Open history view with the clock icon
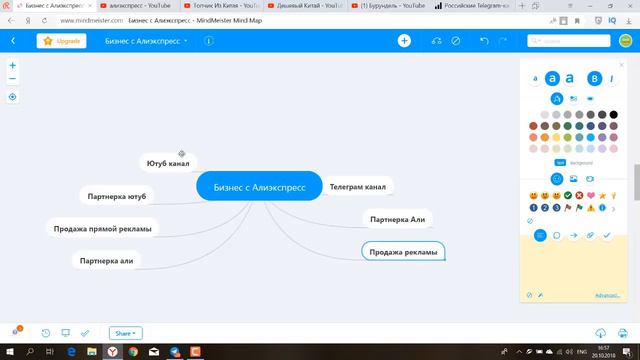The width and height of the screenshot is (640, 360). click(46, 333)
